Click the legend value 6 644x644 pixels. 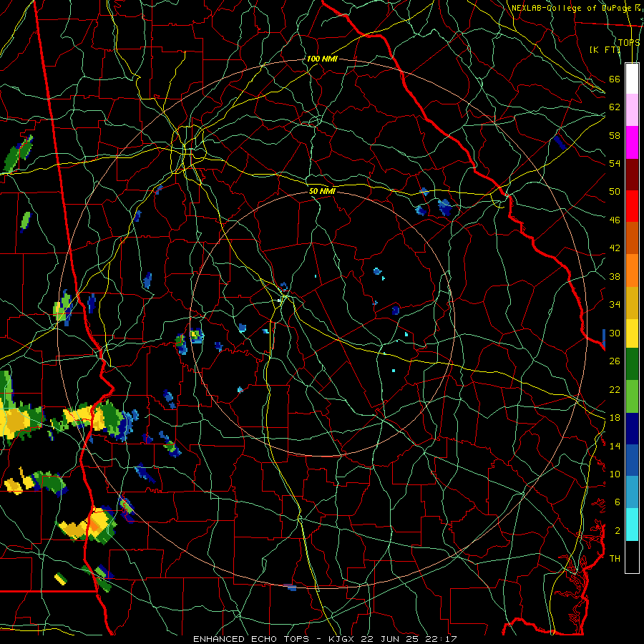tap(617, 502)
